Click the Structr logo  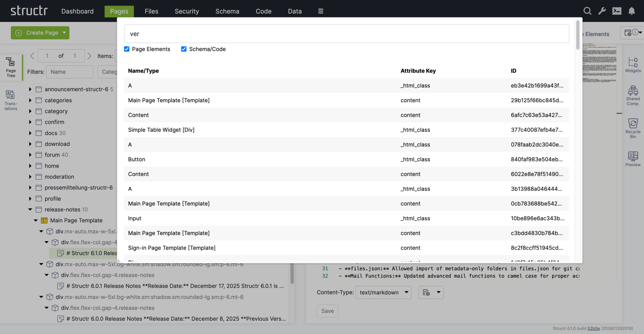point(29,11)
